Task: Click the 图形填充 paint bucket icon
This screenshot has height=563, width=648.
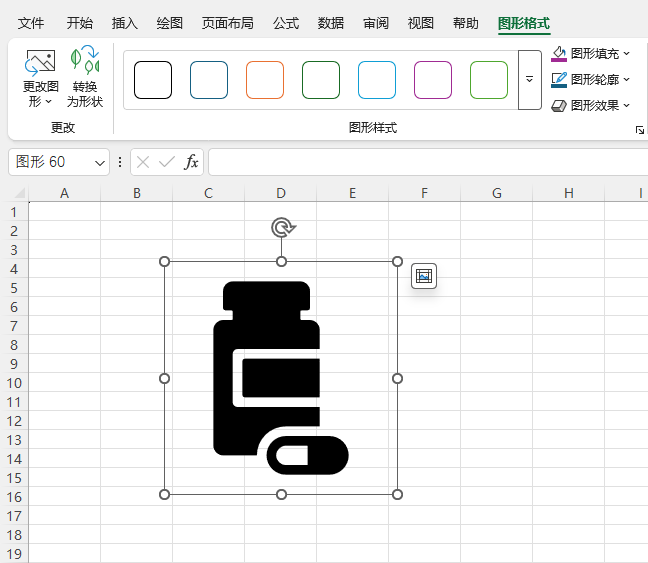Action: (559, 54)
